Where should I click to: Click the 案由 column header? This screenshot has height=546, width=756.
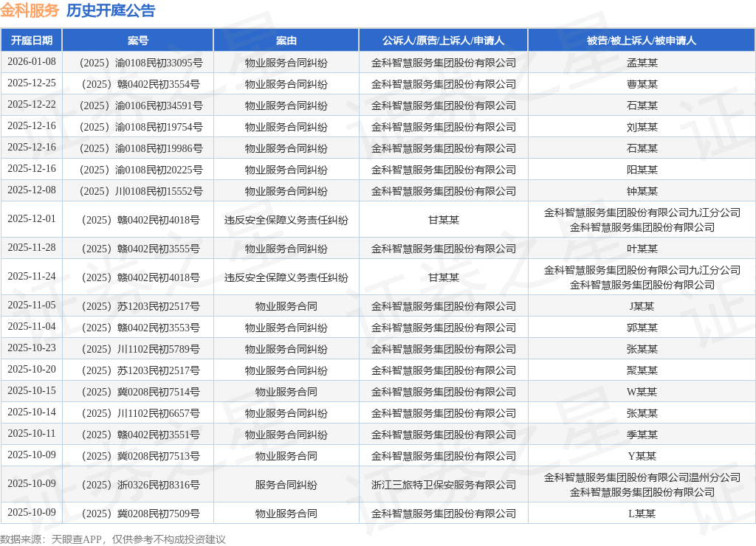[x=286, y=41]
